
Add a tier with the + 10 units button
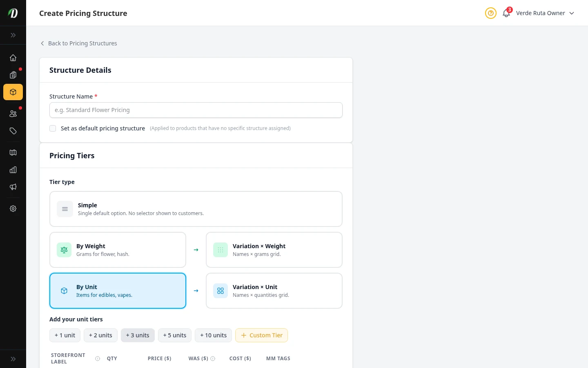213,335
